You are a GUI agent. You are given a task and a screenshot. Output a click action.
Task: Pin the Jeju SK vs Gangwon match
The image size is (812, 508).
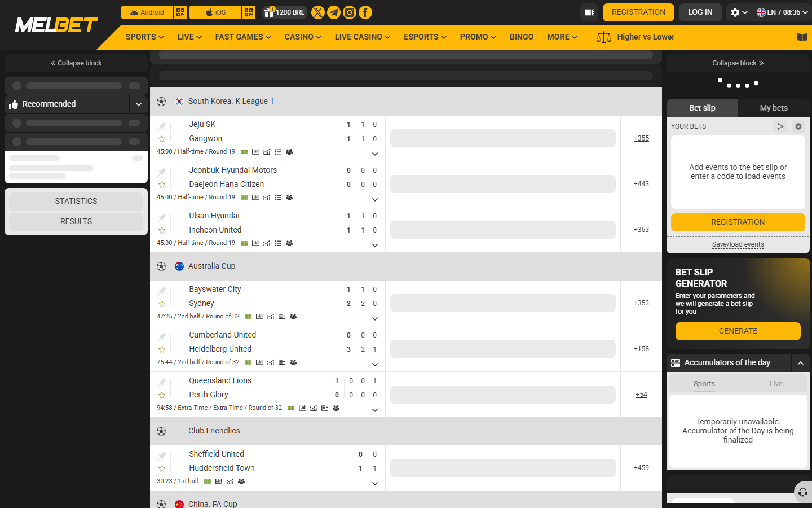click(x=162, y=126)
